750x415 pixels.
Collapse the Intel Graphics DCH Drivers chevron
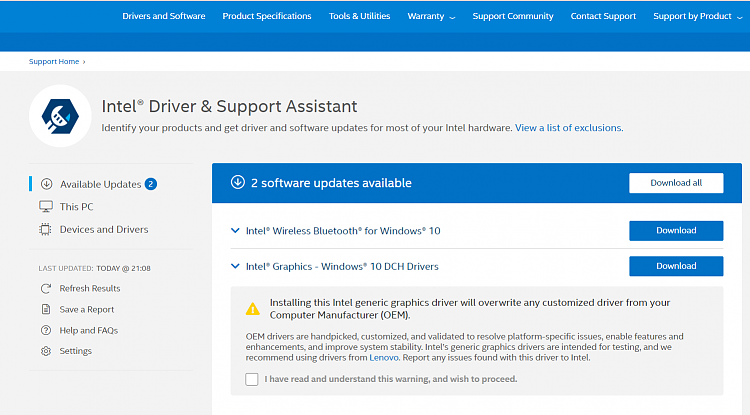tap(235, 266)
